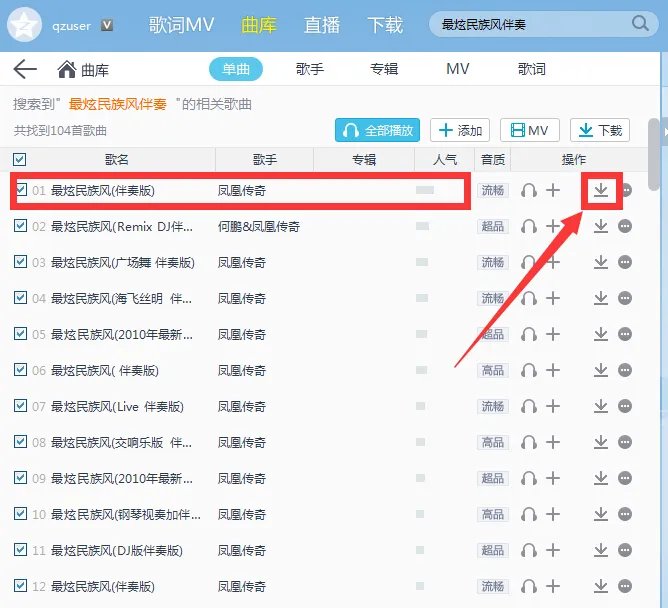Sort by the 人气 column header
Image resolution: width=668 pixels, height=608 pixels.
coord(445,160)
